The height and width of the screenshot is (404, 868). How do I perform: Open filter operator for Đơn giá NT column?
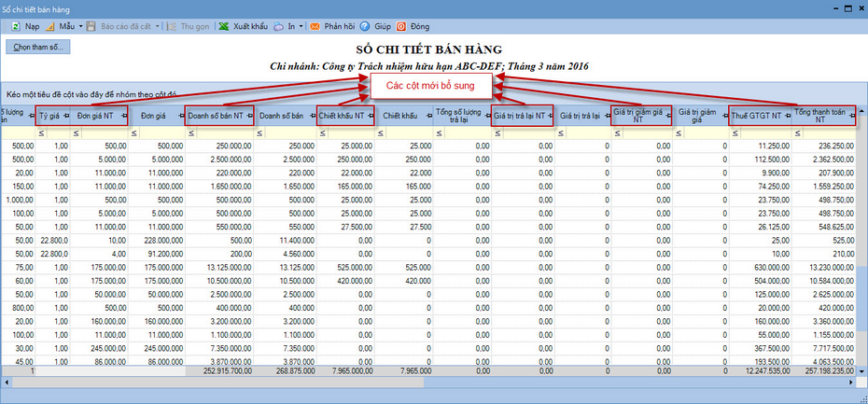point(75,132)
